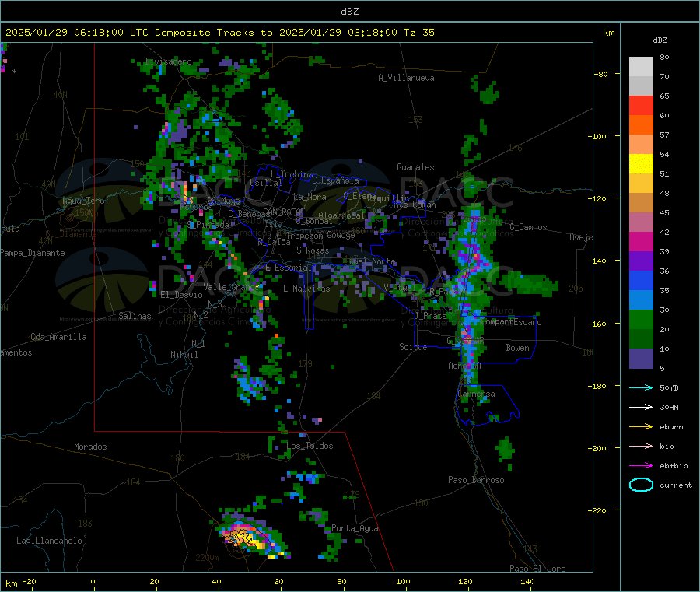700x592 pixels.
Task: Pick the royal blue 35-36 dBZ swatch
Action: 641,281
